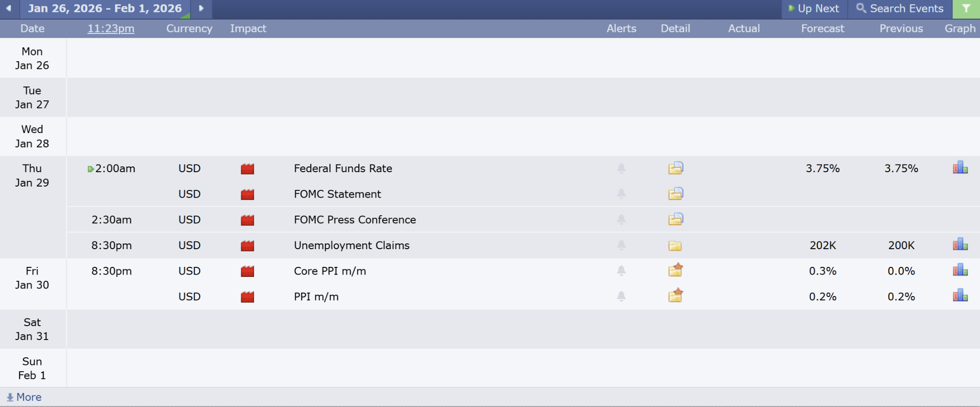Toggle alert bell for PPI m/m

(x=621, y=297)
